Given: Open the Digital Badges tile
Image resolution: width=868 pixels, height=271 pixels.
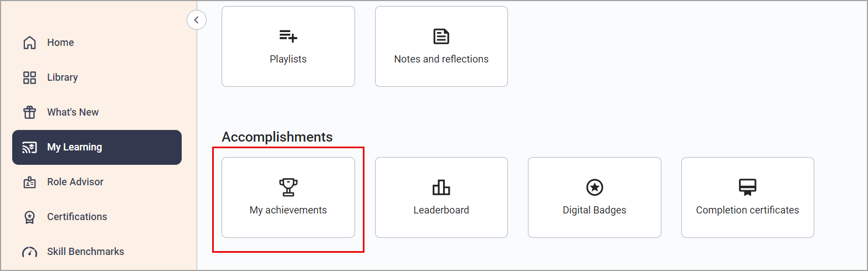Looking at the screenshot, I should [594, 197].
